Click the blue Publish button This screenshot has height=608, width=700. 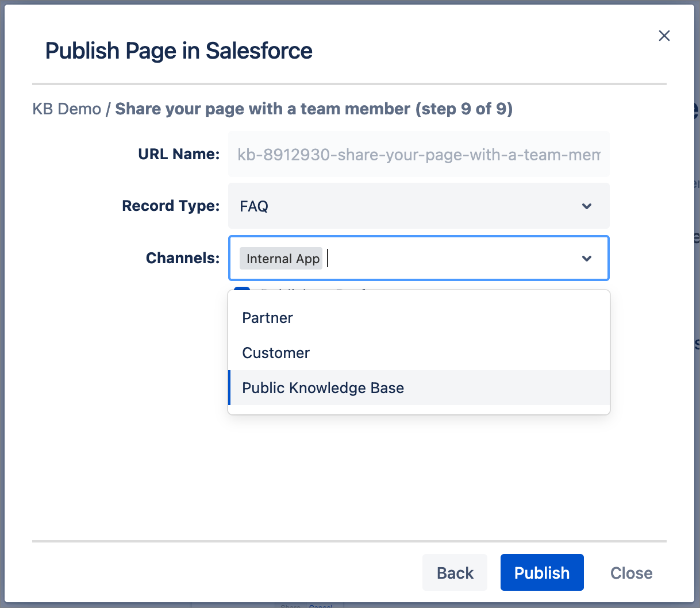(x=541, y=572)
